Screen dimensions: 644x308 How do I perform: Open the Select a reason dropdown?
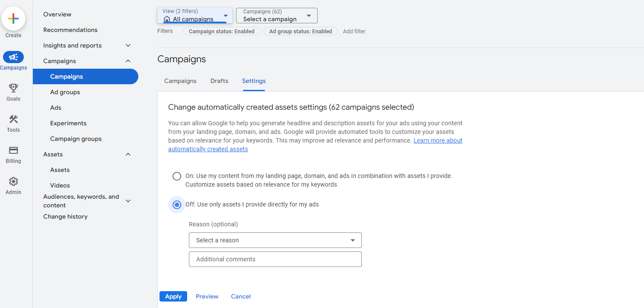pos(275,240)
